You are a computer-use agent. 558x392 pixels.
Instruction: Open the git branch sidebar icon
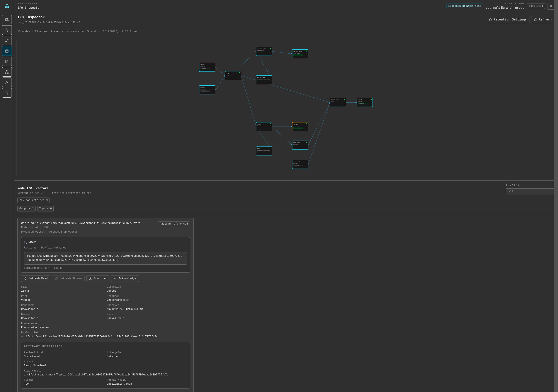pos(7,41)
